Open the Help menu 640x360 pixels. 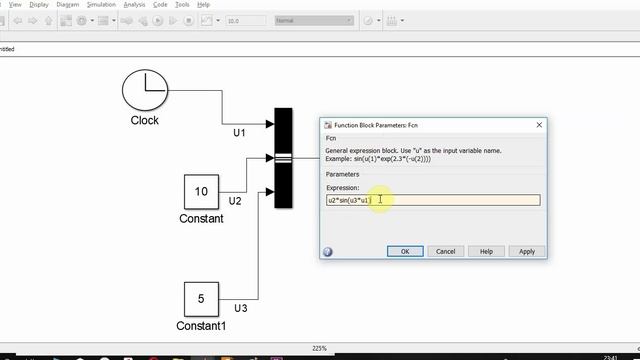coord(203,4)
